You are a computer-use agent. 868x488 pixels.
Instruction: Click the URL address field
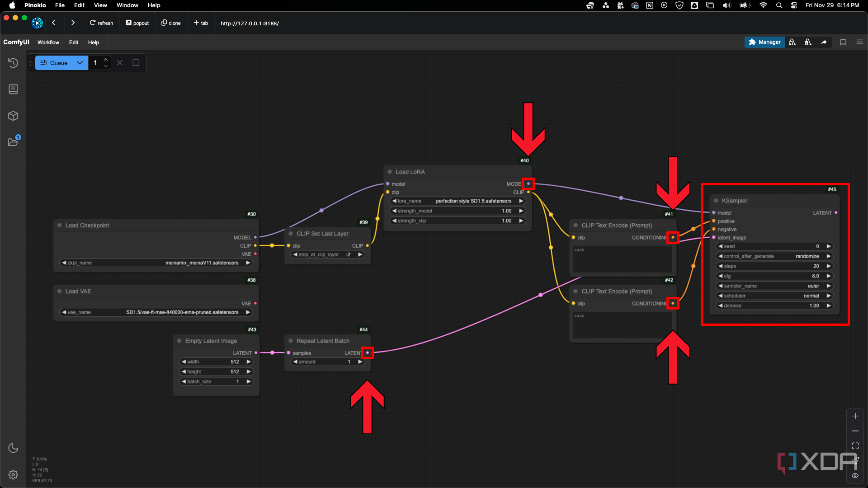[250, 23]
